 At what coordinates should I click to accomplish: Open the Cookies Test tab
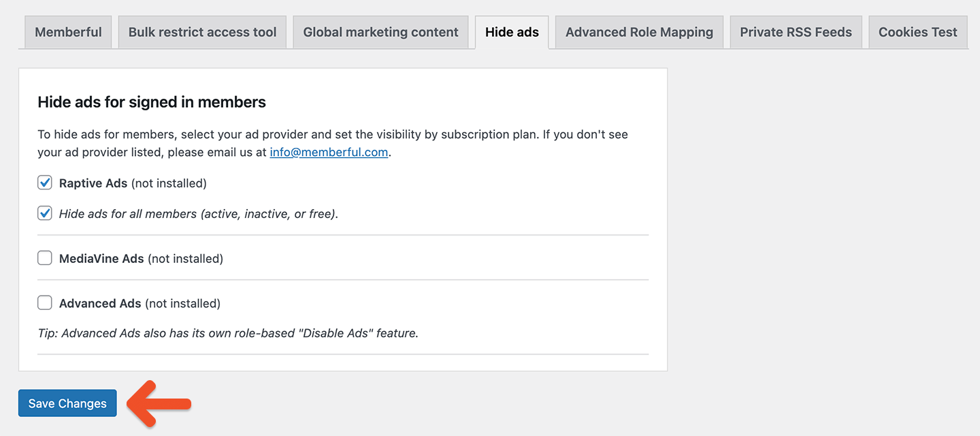917,31
